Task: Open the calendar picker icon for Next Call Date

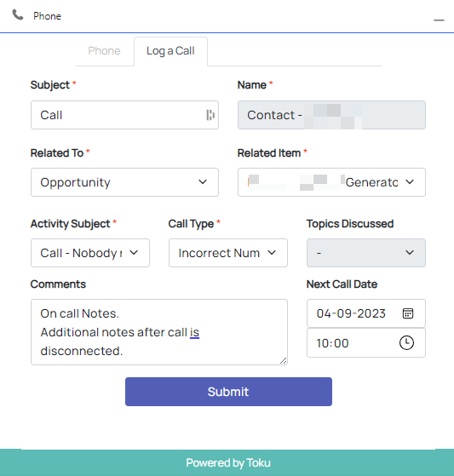Action: tap(407, 313)
